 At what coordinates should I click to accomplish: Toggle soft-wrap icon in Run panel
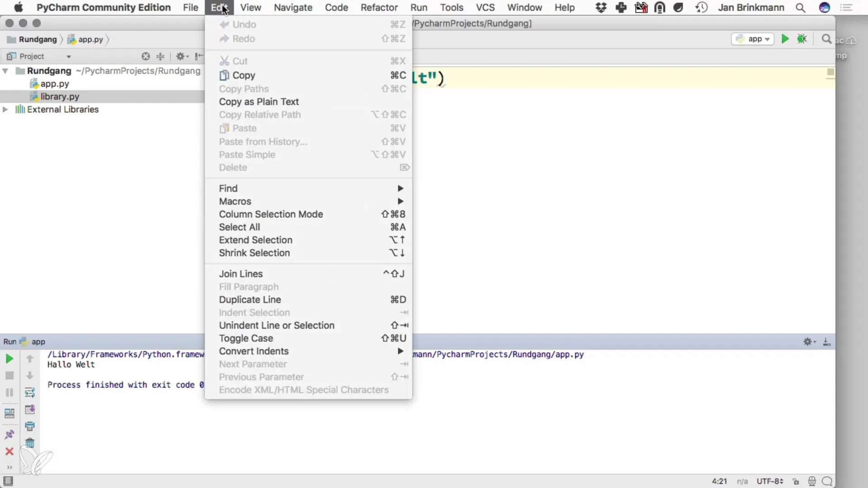[30, 392]
